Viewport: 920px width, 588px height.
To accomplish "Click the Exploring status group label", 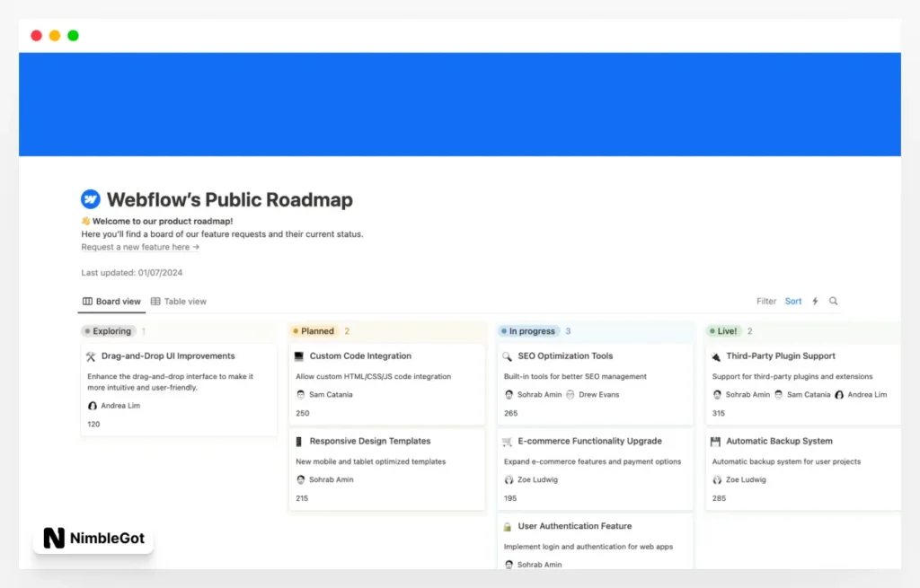I will click(108, 331).
